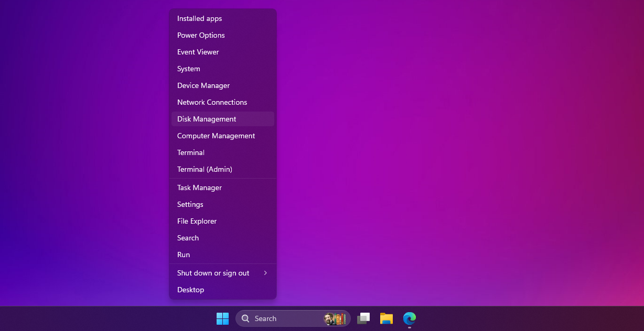Click the magnifier icon in taskbar Search
The height and width of the screenshot is (331, 644).
tap(245, 318)
